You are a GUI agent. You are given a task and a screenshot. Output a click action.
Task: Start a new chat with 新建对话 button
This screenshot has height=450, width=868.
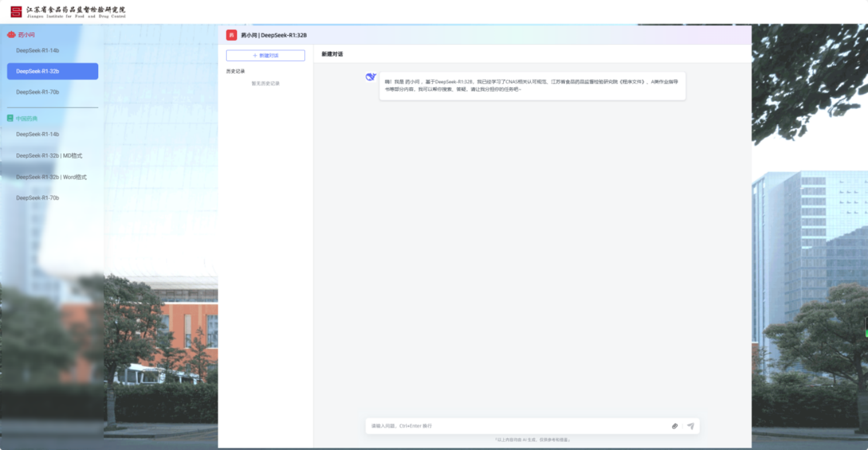pyautogui.click(x=266, y=56)
